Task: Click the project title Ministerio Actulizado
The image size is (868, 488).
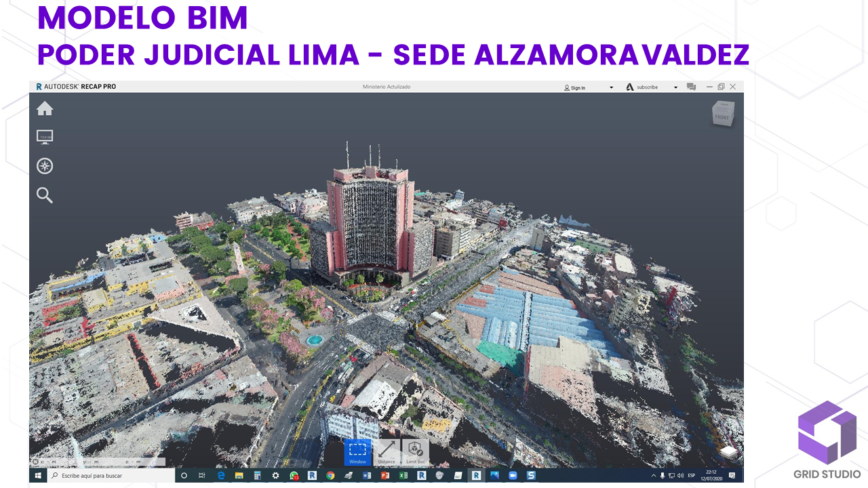Action: tap(387, 87)
